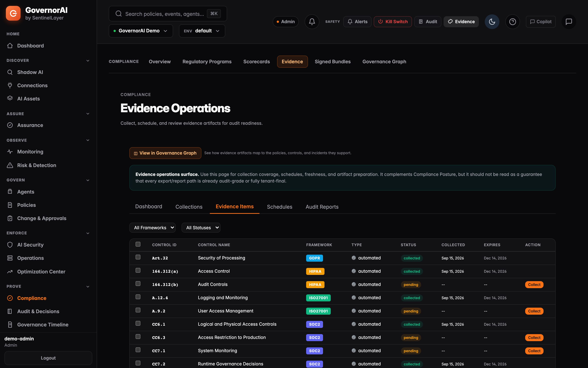Check the A.12.4 Logging and Monitoring row
The image size is (588, 368).
tap(138, 297)
